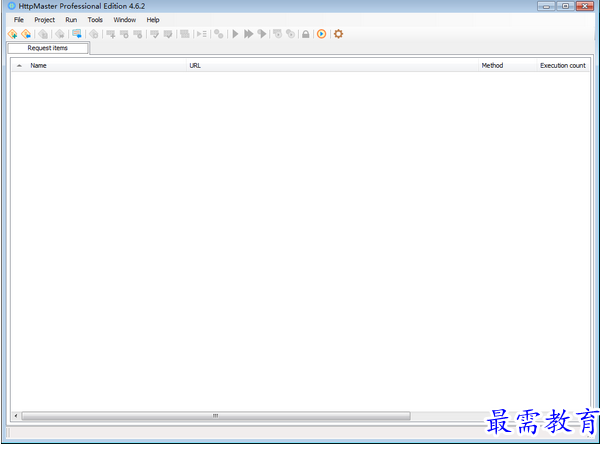Click the grayed two-circles icon
Image resolution: width=608 pixels, height=453 pixels.
click(219, 34)
